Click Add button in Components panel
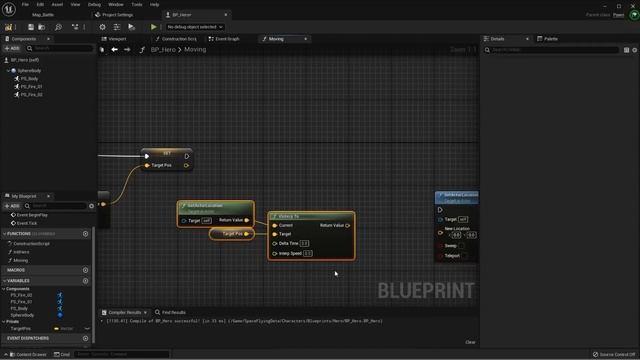This screenshot has height=360, width=640. [12, 48]
